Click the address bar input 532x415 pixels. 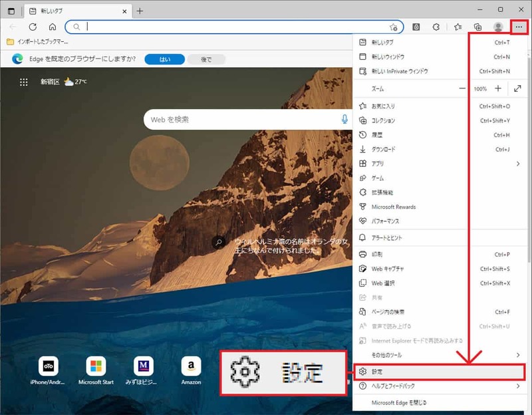(234, 27)
